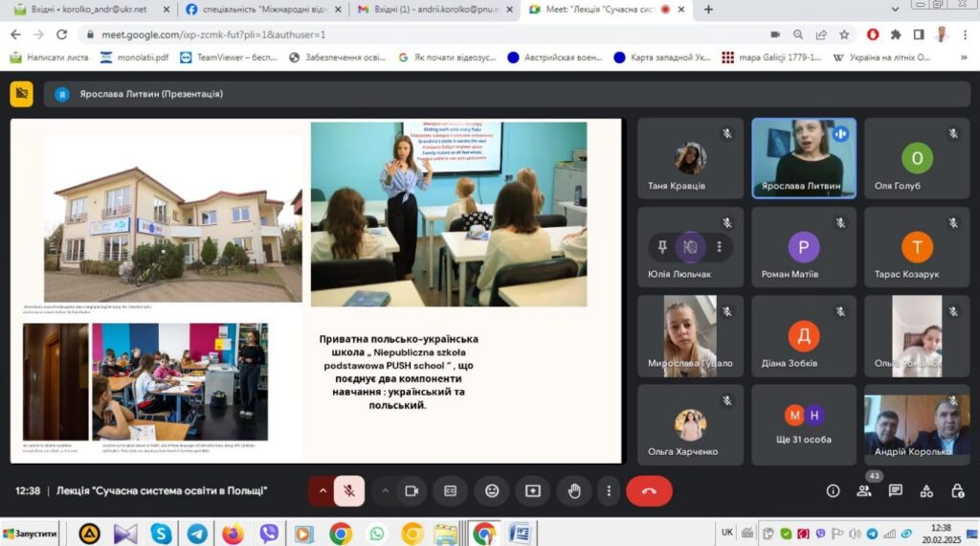The height and width of the screenshot is (546, 980).
Task: Expand the camera video settings arrow
Action: tap(385, 490)
